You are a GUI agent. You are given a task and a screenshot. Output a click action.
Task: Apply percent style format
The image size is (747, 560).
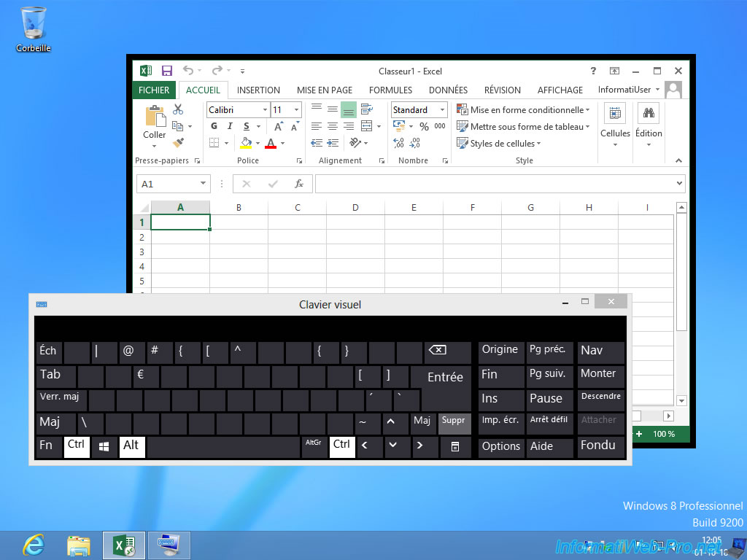[x=424, y=126]
